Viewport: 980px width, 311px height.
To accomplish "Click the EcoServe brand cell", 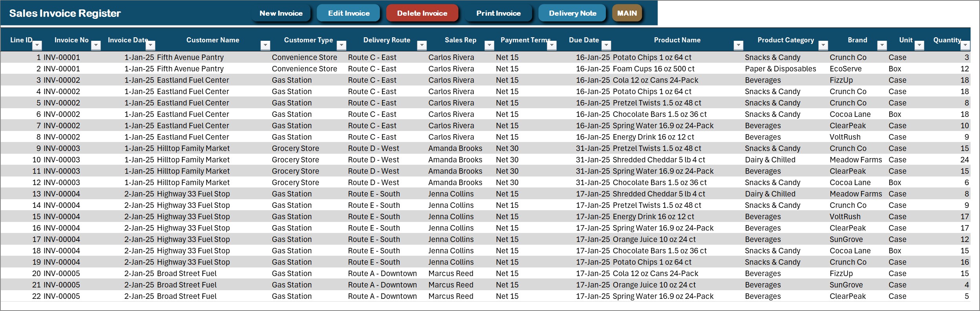I will [x=845, y=69].
